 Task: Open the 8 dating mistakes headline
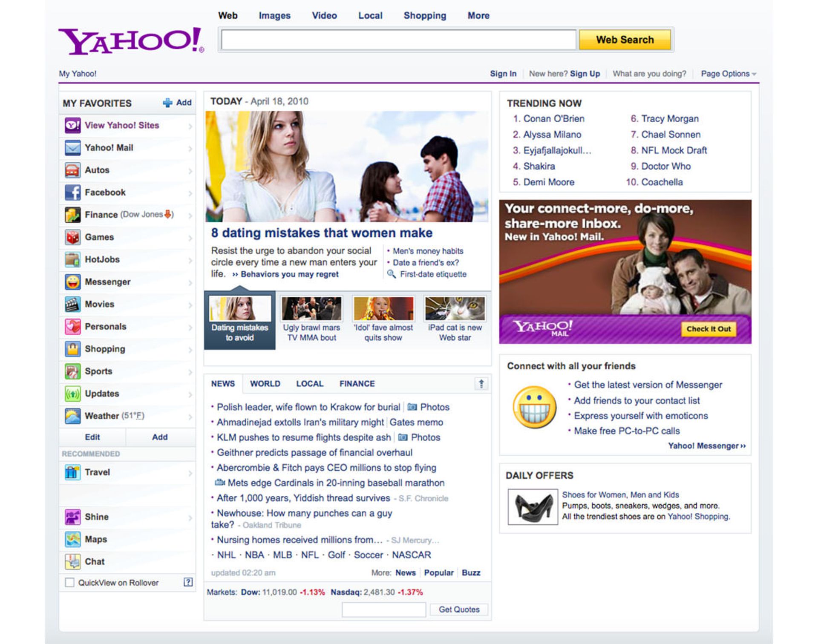pyautogui.click(x=322, y=233)
